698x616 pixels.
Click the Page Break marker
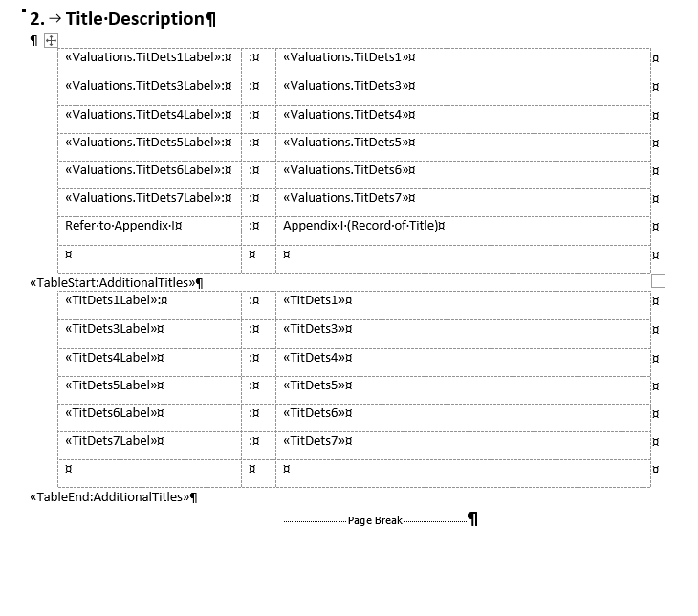tap(375, 520)
